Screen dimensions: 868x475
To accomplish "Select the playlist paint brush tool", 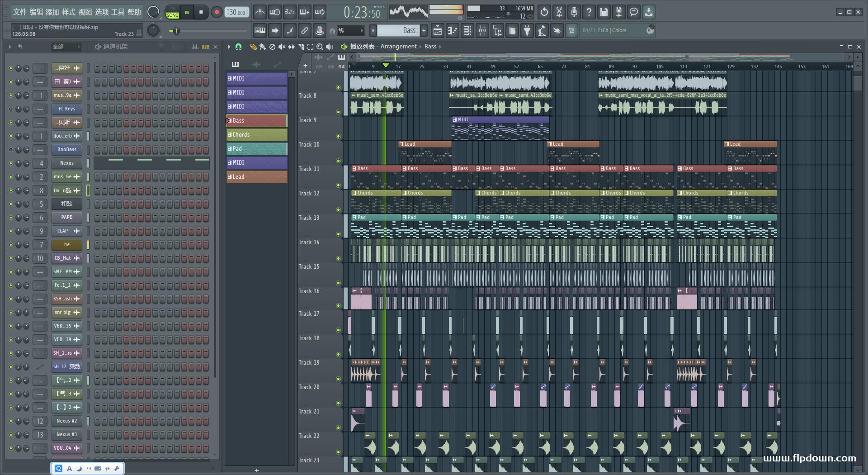I will pyautogui.click(x=263, y=47).
